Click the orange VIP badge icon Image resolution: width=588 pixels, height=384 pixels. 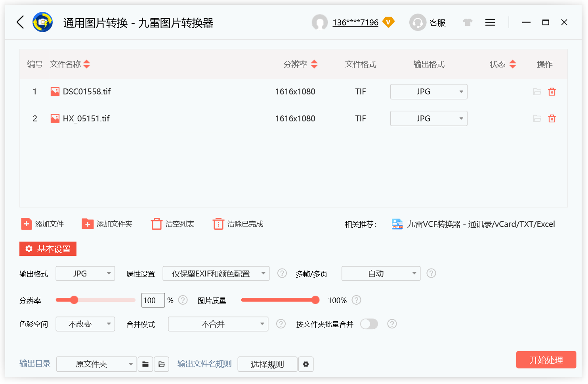tap(388, 22)
